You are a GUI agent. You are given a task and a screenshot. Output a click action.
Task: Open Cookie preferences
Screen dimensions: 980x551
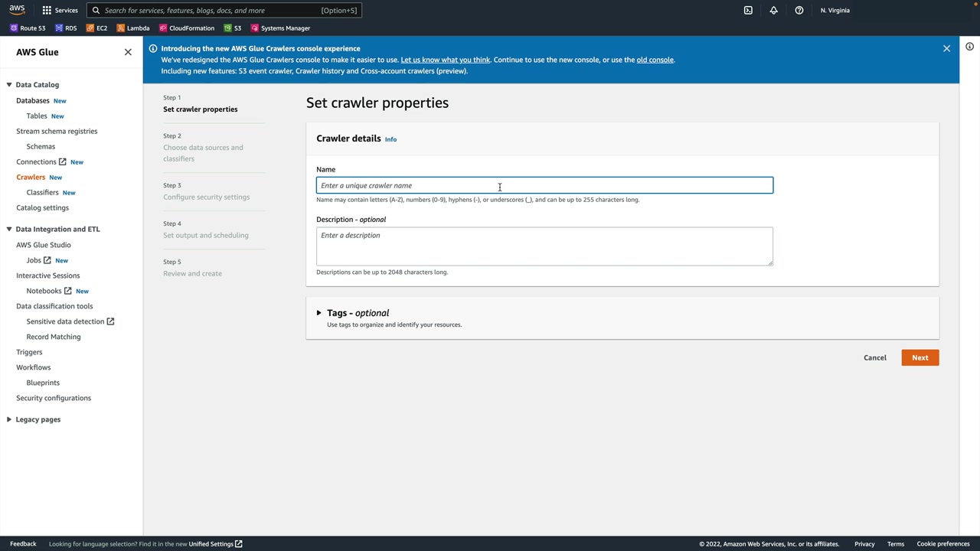coord(943,544)
